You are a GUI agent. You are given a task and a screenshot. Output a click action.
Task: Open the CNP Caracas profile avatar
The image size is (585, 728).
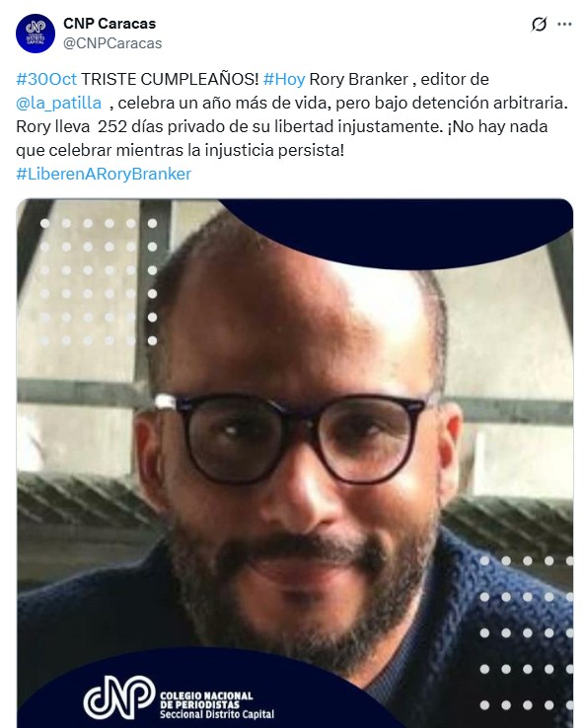[x=36, y=33]
